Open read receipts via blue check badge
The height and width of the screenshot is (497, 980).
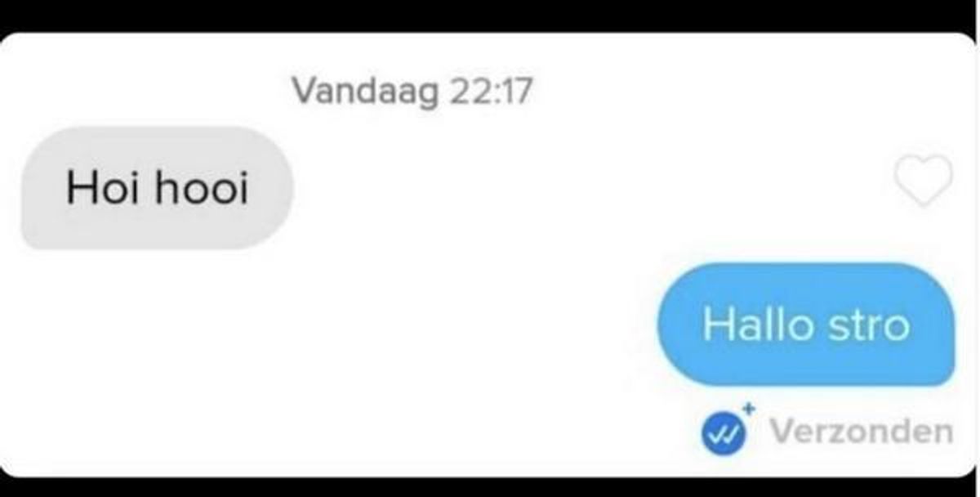tap(722, 431)
